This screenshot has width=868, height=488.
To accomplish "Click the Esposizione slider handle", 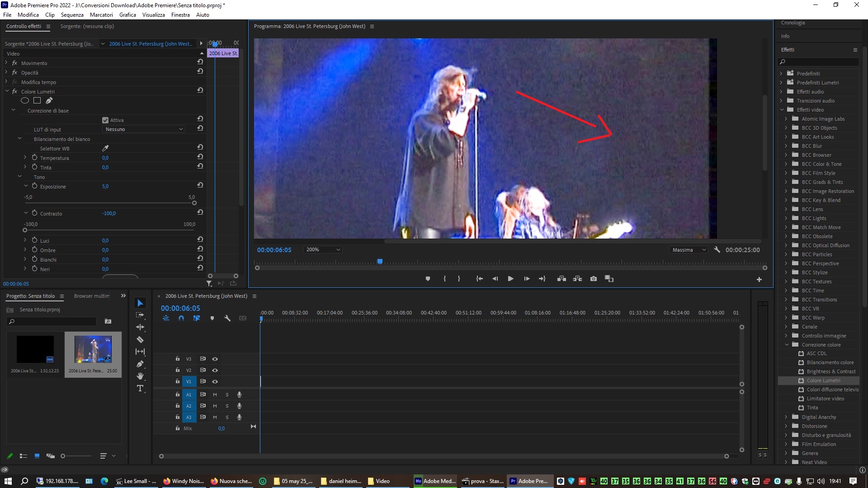I will point(194,203).
